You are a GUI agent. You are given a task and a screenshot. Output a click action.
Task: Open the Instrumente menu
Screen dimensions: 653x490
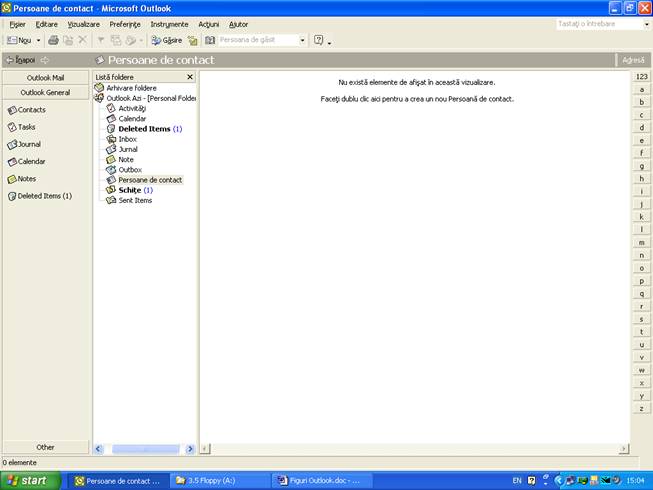coord(169,25)
